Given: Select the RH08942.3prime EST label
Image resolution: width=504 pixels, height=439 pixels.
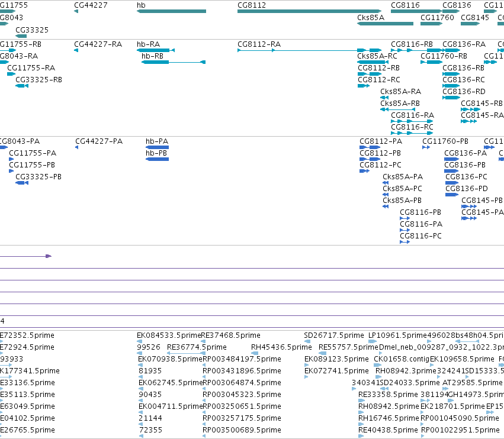Looking at the screenshot, I should point(406,371).
